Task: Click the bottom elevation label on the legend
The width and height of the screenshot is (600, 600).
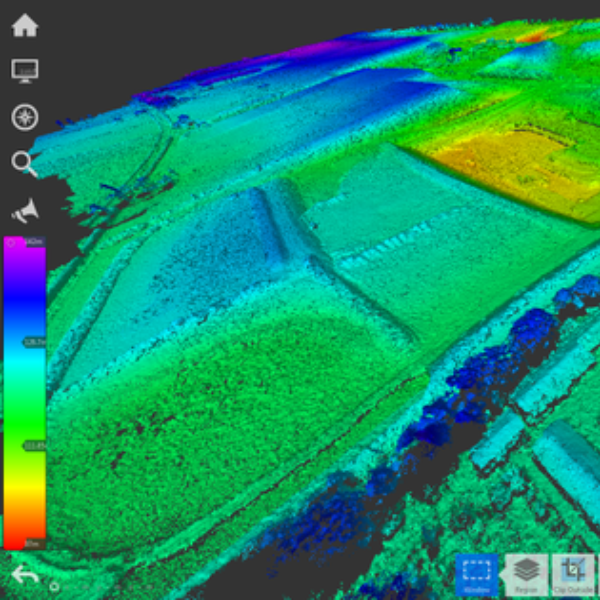Action: [35, 545]
